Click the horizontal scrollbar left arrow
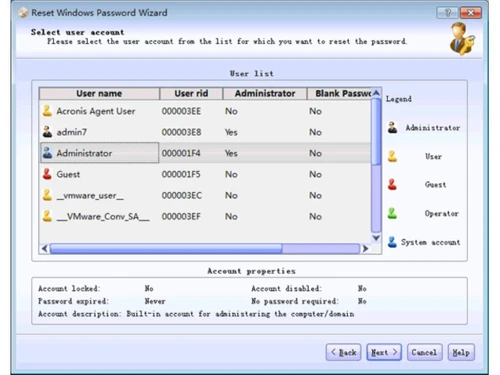500x375 pixels. click(45, 248)
